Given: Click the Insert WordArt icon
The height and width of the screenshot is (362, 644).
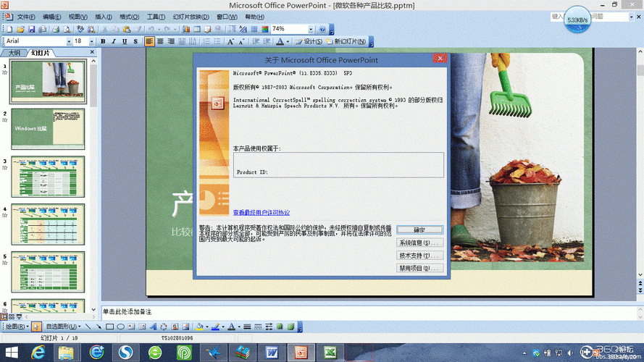Looking at the screenshot, I should coord(153,327).
